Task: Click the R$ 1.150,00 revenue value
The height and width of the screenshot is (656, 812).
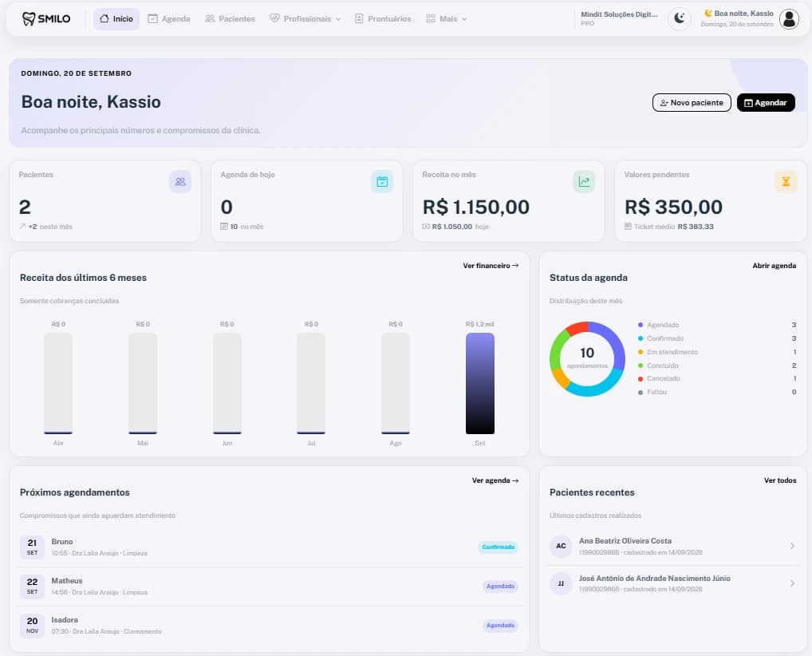Action: click(x=476, y=207)
